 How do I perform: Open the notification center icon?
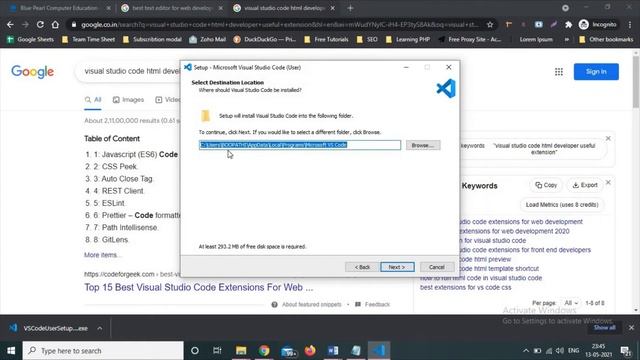click(625, 351)
